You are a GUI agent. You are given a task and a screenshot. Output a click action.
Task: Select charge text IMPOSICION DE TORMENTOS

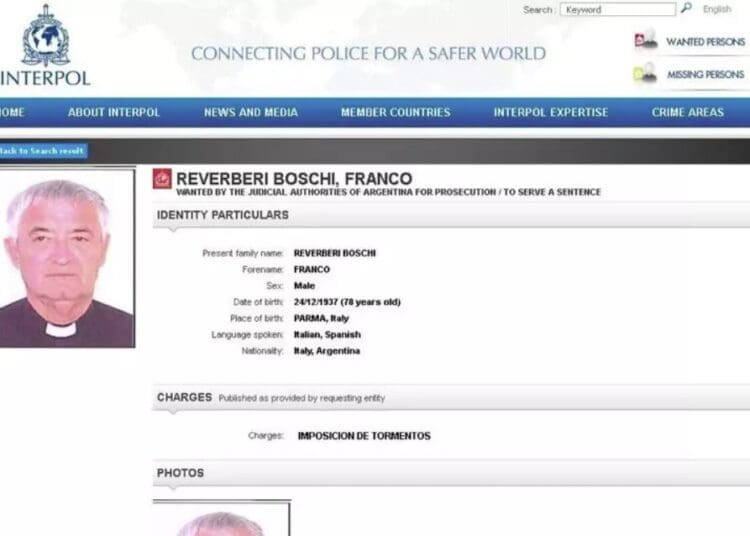(x=364, y=436)
